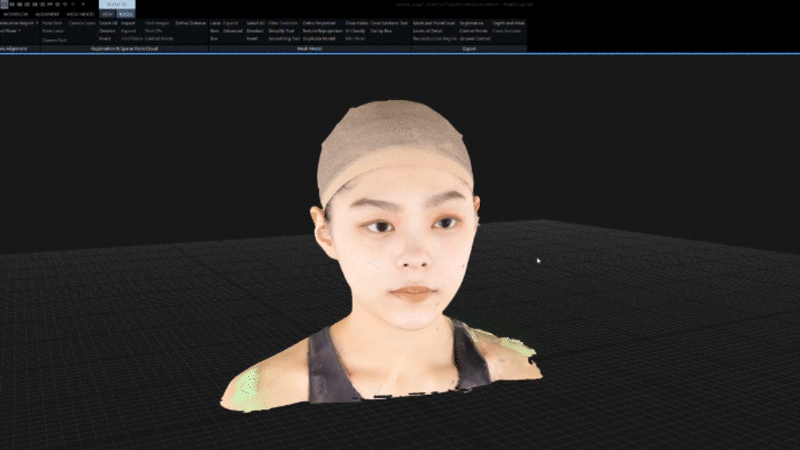
Task: Click Find Images in the ribbon
Action: [157, 23]
